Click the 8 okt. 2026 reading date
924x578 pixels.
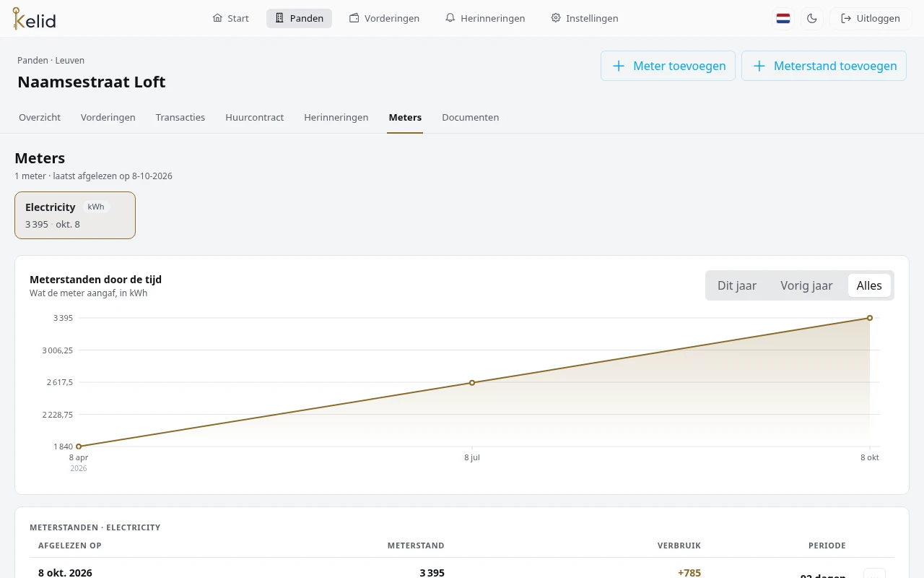click(65, 572)
